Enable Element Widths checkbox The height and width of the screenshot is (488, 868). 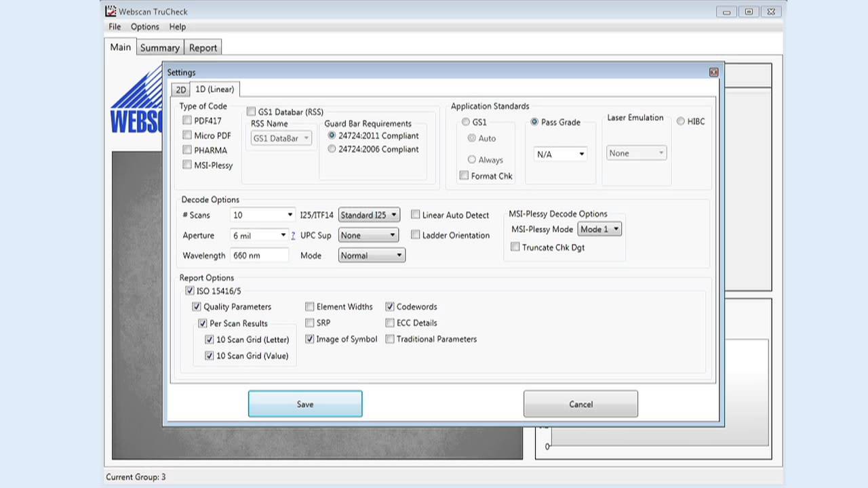(309, 307)
